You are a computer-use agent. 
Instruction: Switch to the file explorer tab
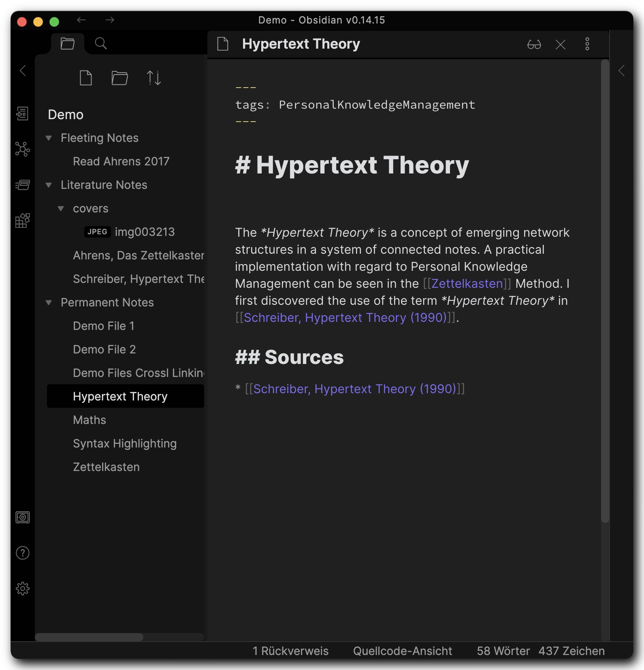click(67, 43)
